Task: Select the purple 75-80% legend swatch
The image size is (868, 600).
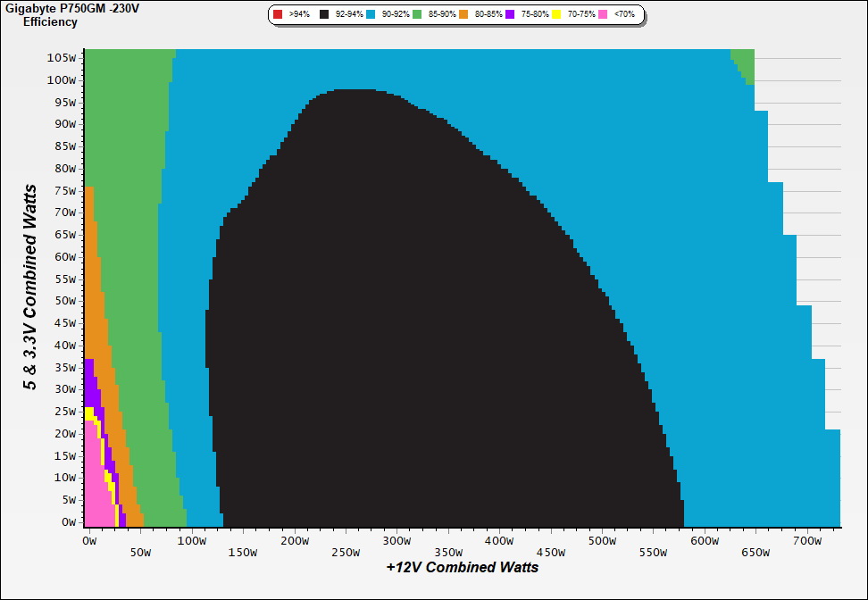Action: 510,15
